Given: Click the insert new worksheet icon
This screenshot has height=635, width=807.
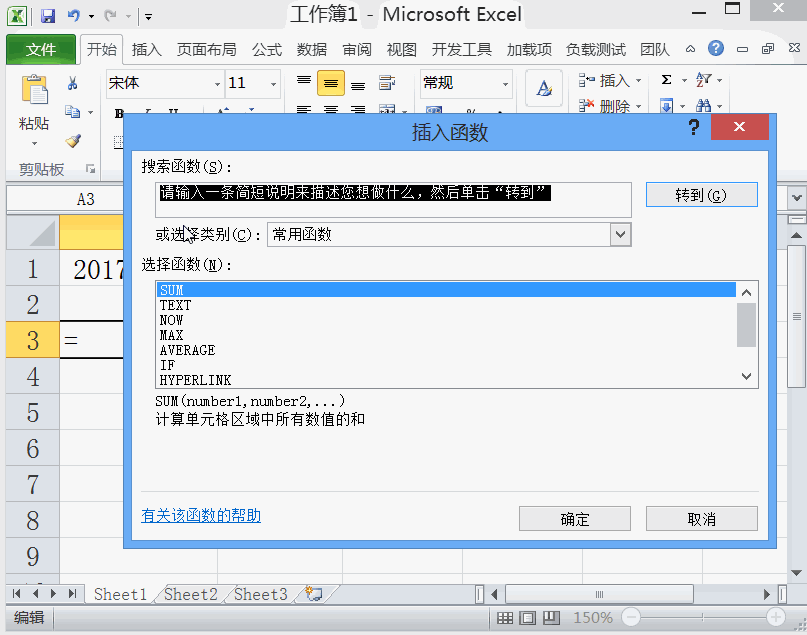Looking at the screenshot, I should pos(314,594).
